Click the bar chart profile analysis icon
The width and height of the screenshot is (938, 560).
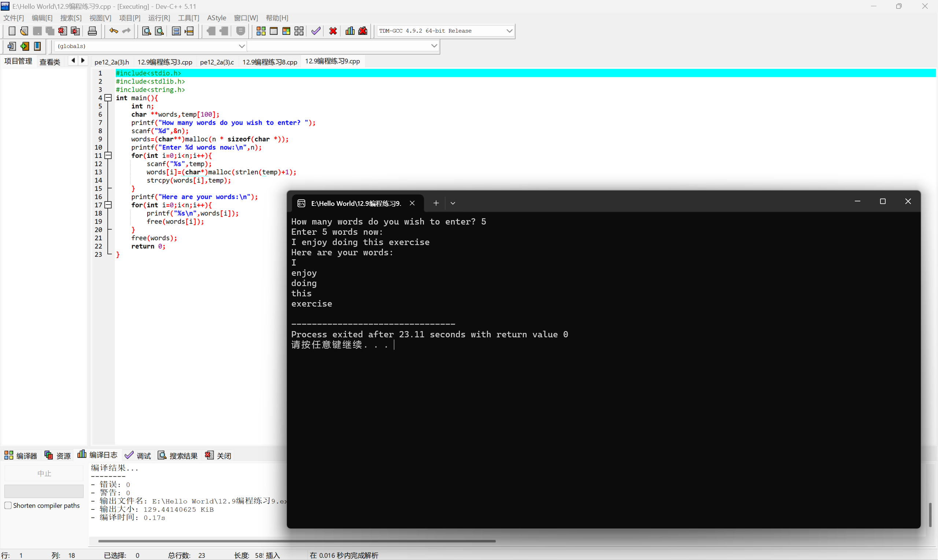point(350,31)
